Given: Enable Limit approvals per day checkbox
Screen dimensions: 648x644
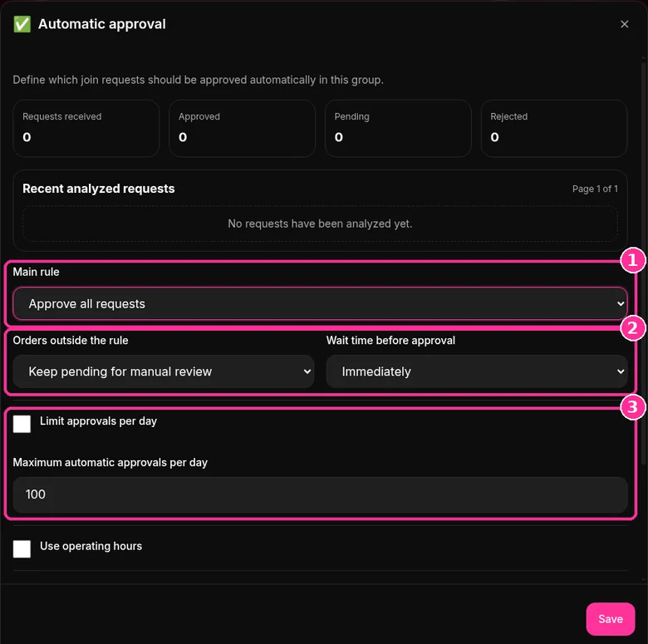Looking at the screenshot, I should (x=22, y=424).
